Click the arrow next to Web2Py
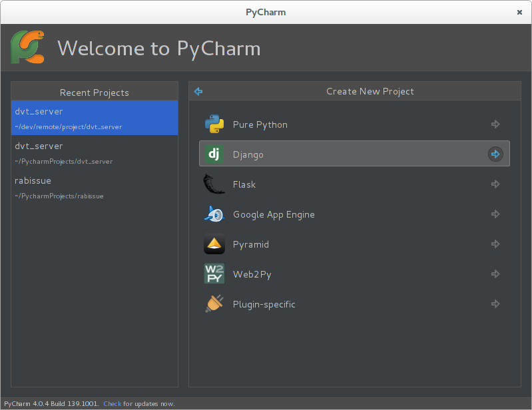This screenshot has width=532, height=410. 495,274
